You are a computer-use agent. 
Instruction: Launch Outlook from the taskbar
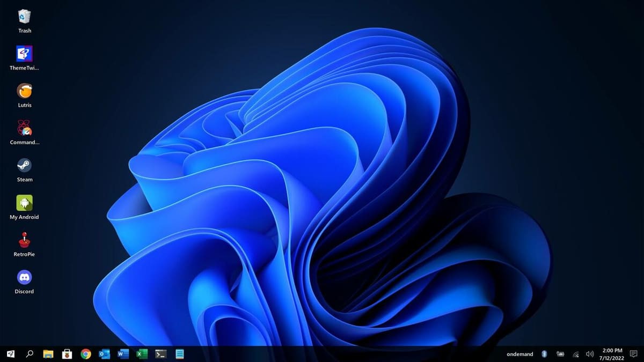point(104,354)
